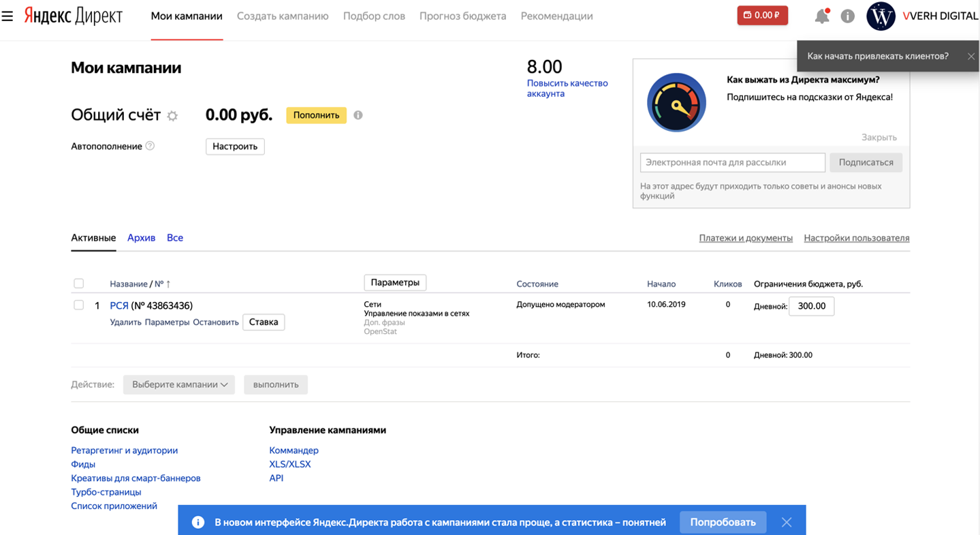Click Настроить for auto top-up

click(235, 147)
